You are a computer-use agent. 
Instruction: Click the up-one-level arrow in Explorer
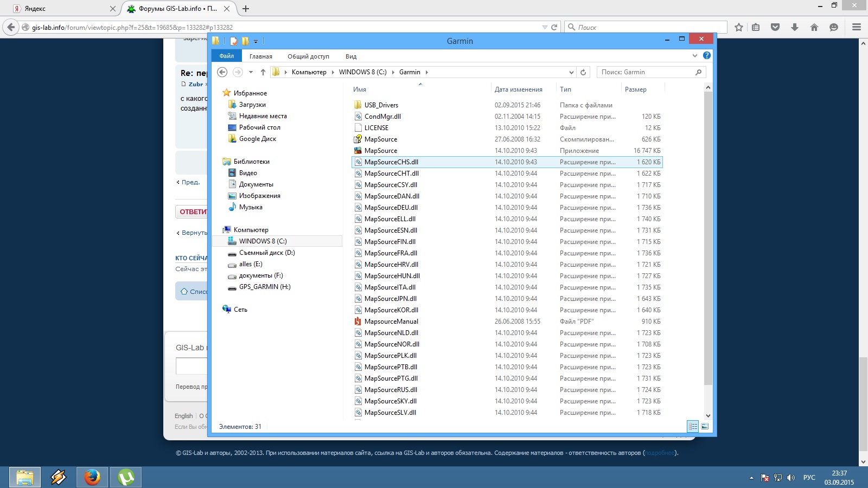point(263,72)
